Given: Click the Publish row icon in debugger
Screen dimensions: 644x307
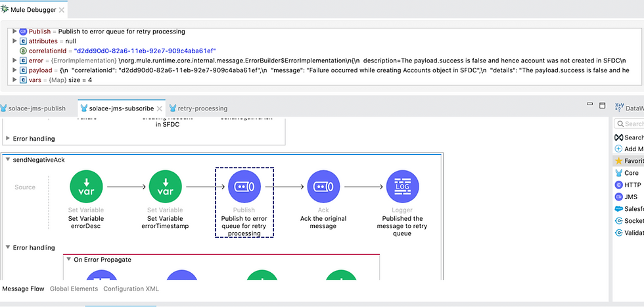Looking at the screenshot, I should point(24,32).
